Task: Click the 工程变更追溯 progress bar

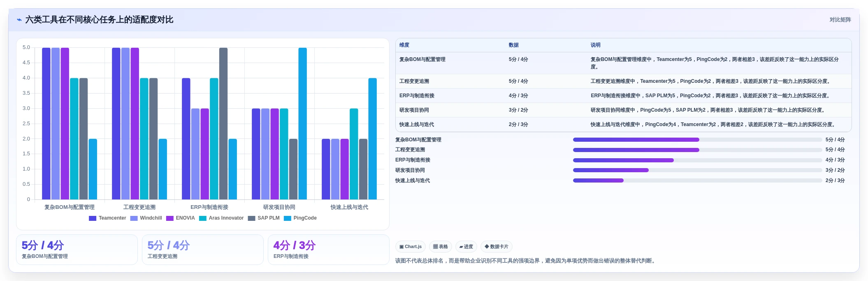Action: 697,150
